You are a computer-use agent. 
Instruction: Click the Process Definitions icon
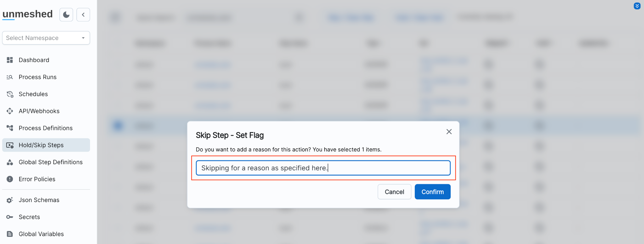10,128
